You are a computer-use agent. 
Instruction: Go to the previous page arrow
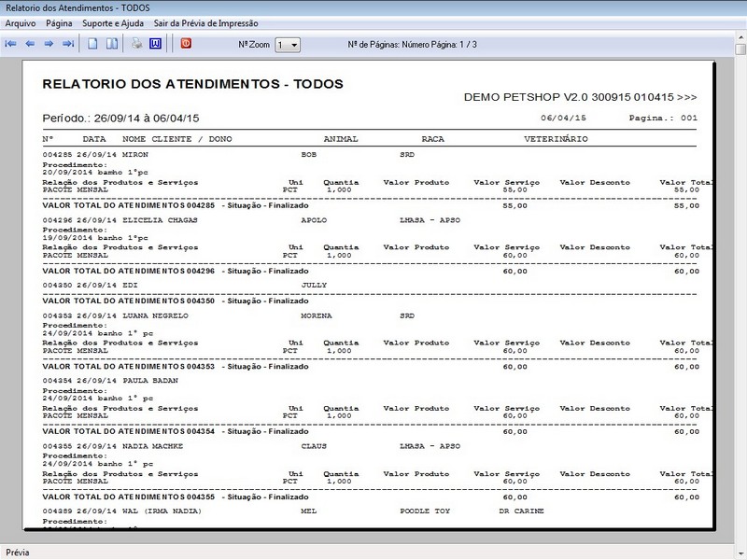point(30,44)
